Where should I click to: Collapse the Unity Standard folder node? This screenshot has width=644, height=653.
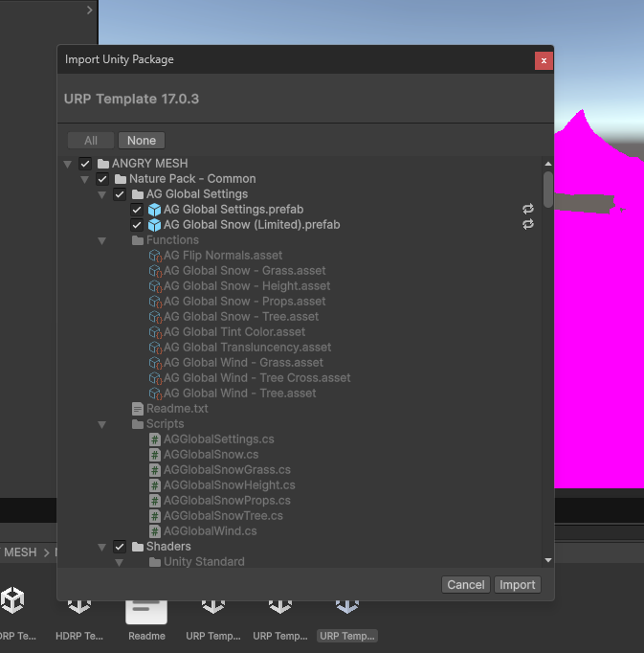(x=119, y=563)
